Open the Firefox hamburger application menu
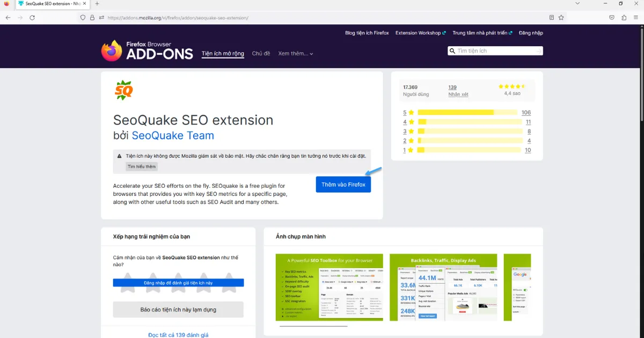The image size is (644, 338). 636,17
